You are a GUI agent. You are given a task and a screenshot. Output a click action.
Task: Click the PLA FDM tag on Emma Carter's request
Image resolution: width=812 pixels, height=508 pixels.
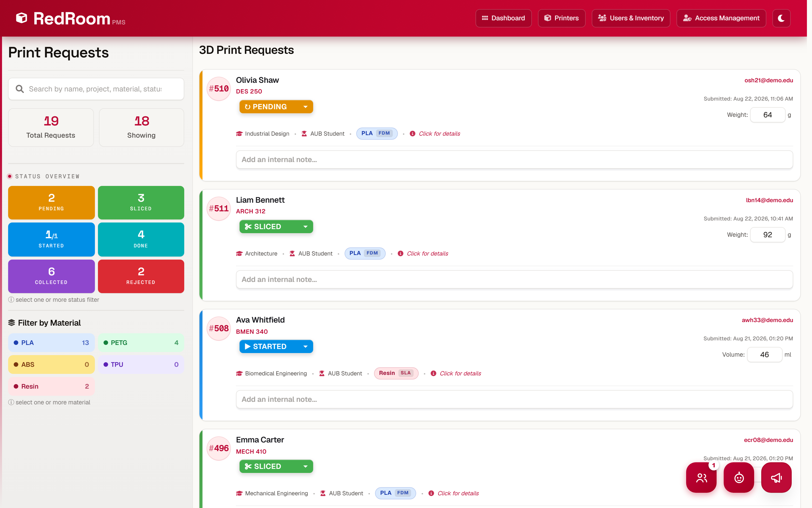pos(395,493)
